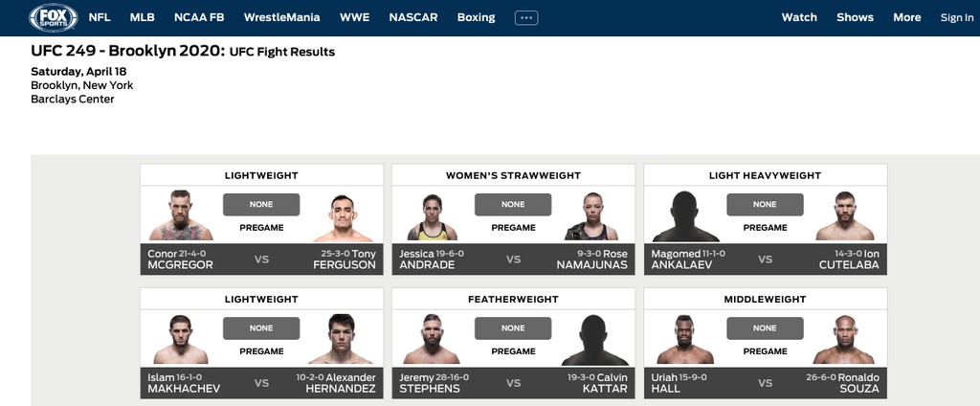Click the NONE button in Ankalaev vs Cutelaba
The height and width of the screenshot is (406, 980).
click(x=765, y=204)
